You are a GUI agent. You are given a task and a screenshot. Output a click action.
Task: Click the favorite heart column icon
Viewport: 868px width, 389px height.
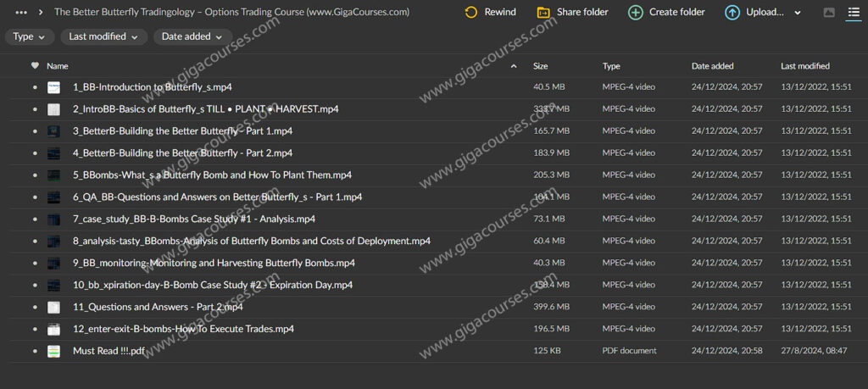coord(35,65)
